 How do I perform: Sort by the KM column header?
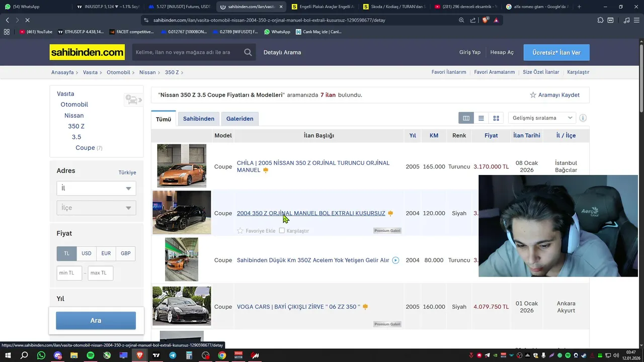pyautogui.click(x=434, y=136)
